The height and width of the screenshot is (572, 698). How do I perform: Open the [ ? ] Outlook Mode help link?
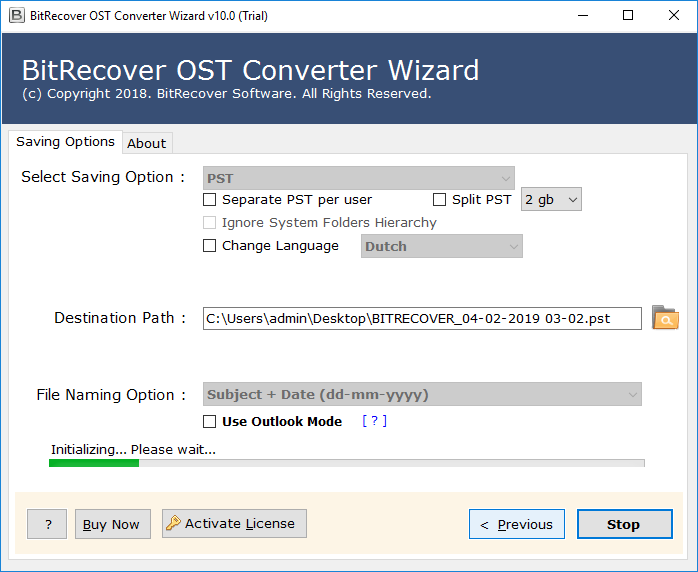tap(374, 421)
